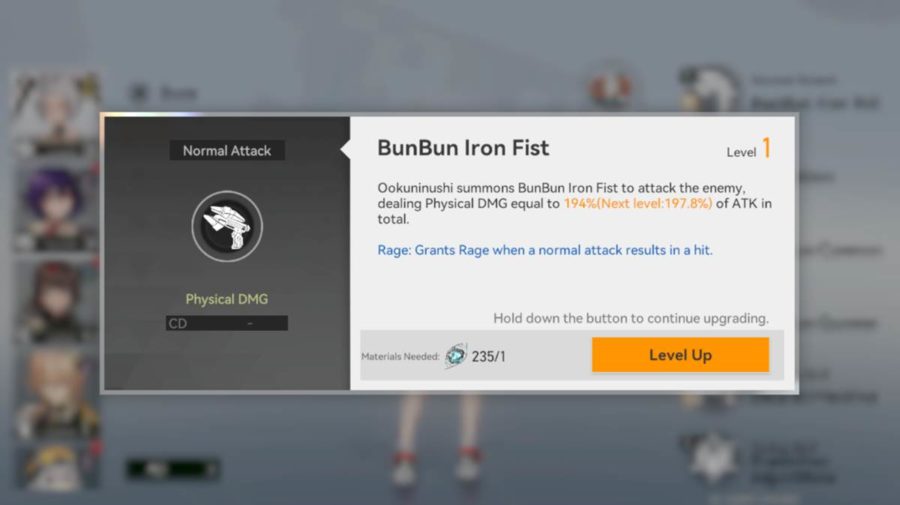
Task: Click the orange Level 1 number
Action: tap(766, 148)
